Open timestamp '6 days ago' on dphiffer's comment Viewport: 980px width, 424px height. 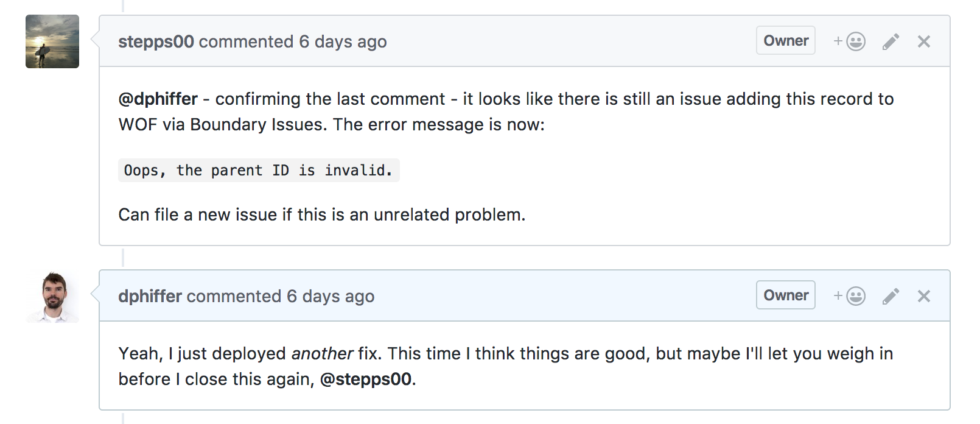331,297
